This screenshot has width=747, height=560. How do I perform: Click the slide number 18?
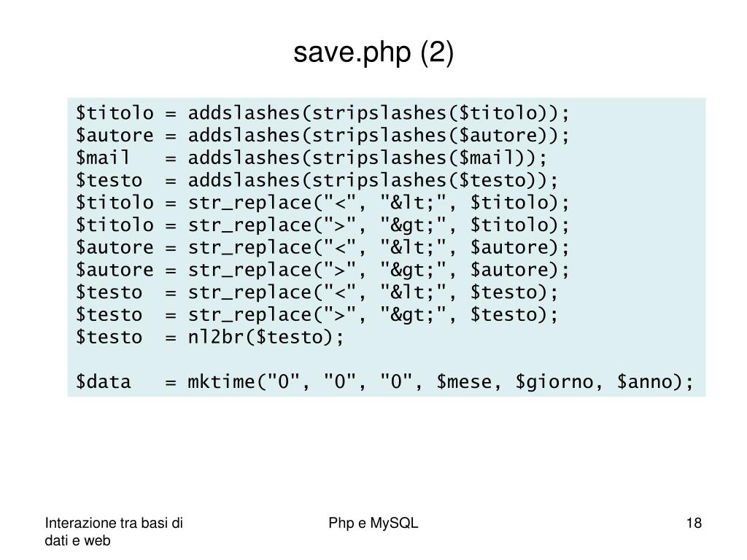coord(694,524)
